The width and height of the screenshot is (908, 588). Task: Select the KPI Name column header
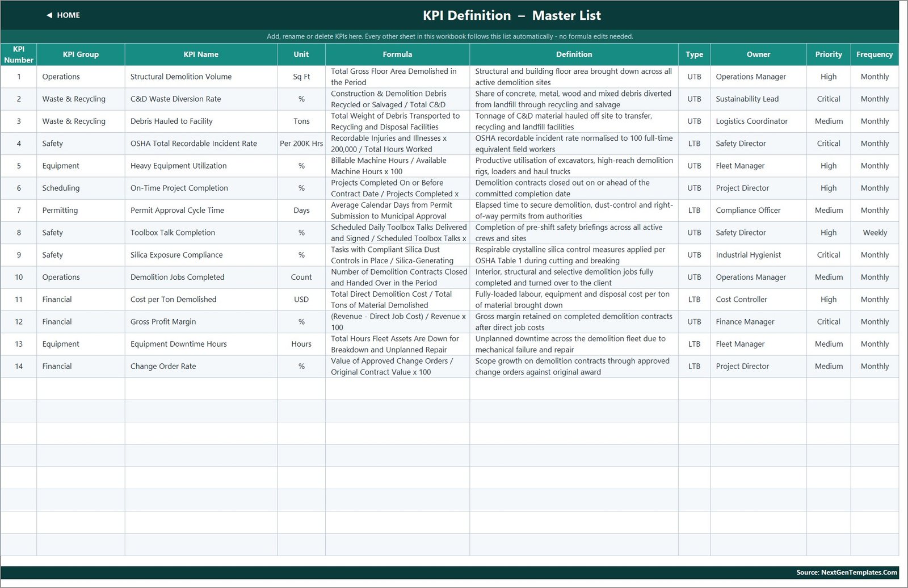pos(201,54)
